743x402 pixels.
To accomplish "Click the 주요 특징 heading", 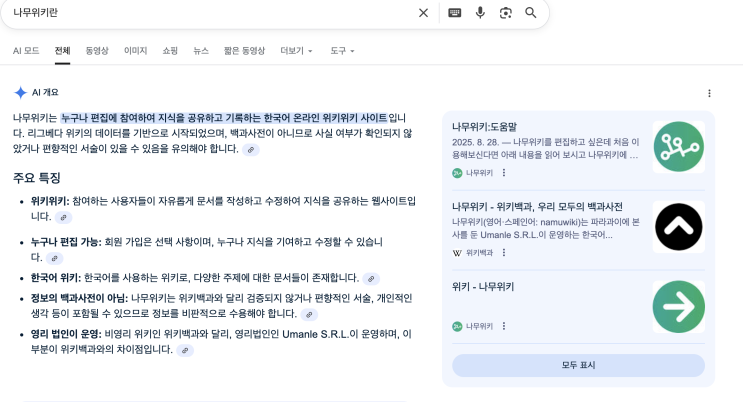I will (x=36, y=178).
